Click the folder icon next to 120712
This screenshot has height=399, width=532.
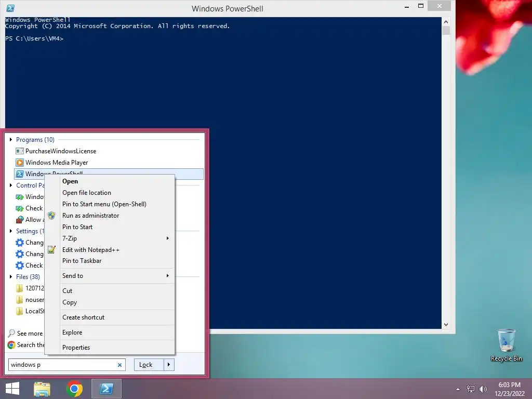point(20,288)
